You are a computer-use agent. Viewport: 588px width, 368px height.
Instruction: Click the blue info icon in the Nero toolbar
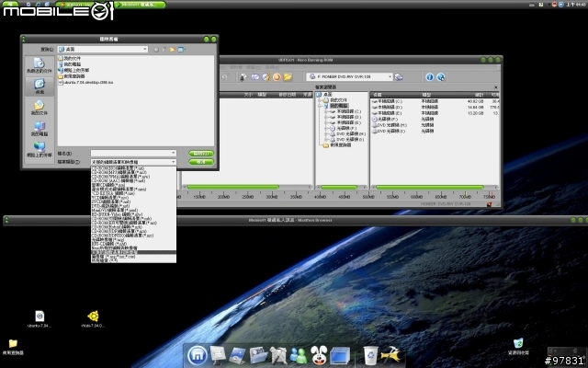(x=429, y=77)
